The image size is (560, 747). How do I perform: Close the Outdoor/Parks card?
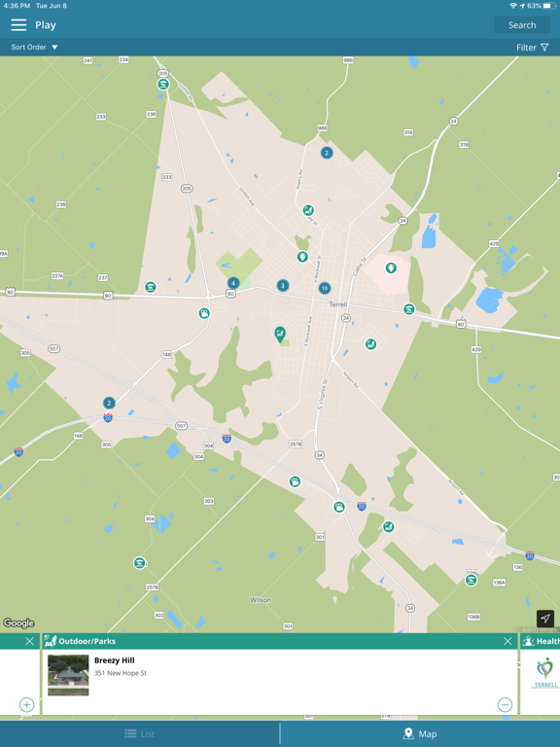[x=507, y=641]
